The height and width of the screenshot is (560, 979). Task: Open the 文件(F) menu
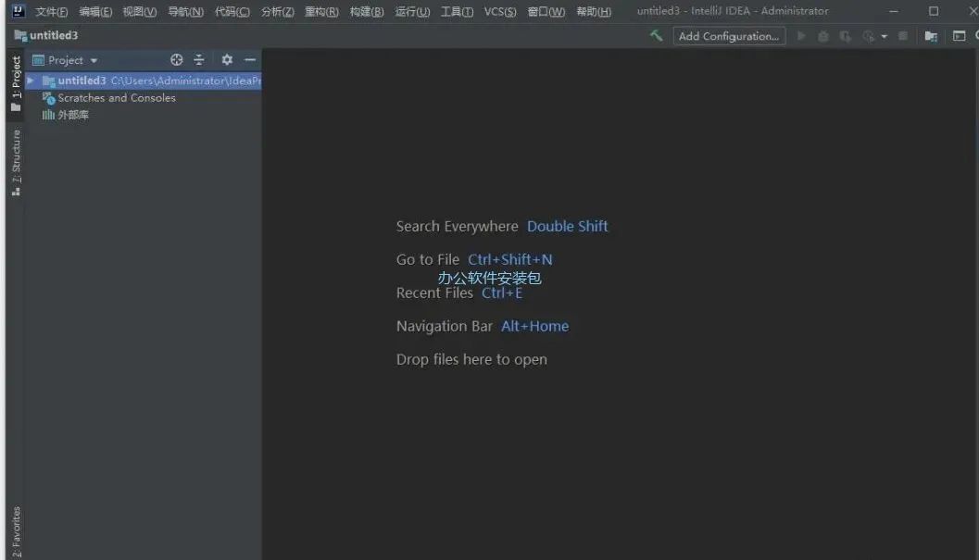coord(51,12)
